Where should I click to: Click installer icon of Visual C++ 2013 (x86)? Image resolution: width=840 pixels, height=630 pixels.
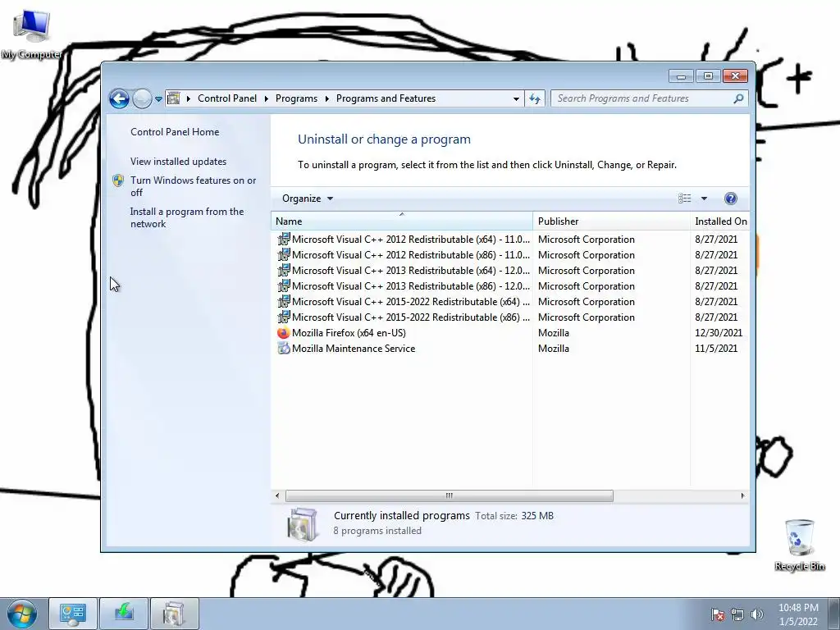[x=283, y=285]
